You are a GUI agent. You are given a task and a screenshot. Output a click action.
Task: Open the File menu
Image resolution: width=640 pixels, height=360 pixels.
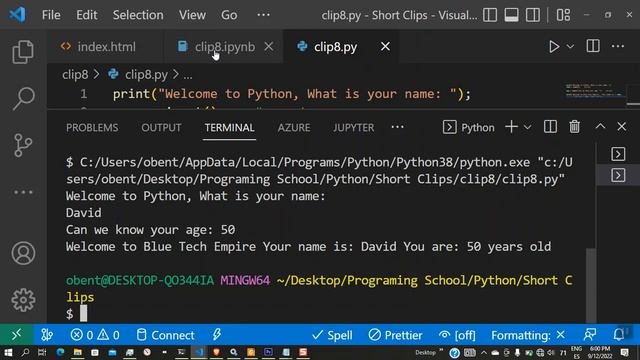click(x=51, y=15)
